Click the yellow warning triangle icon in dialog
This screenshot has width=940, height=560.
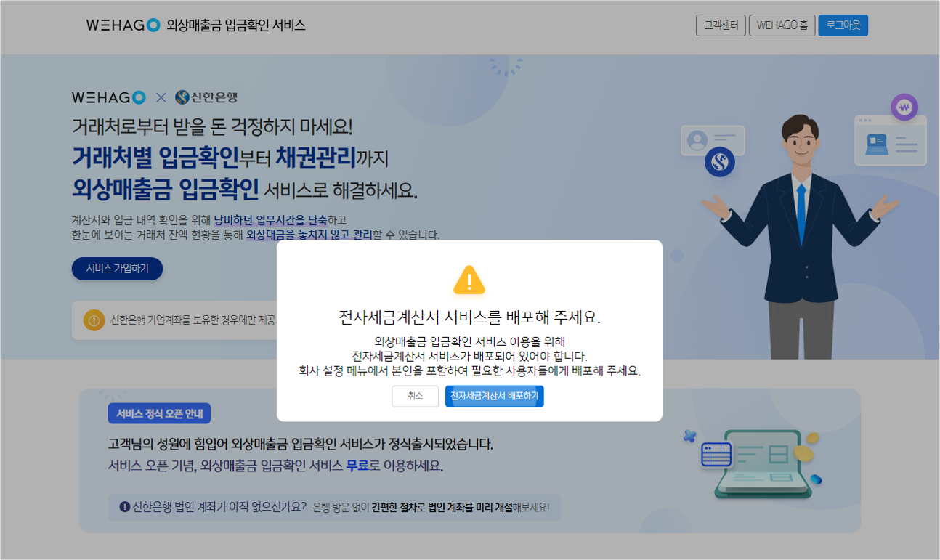coord(469,280)
